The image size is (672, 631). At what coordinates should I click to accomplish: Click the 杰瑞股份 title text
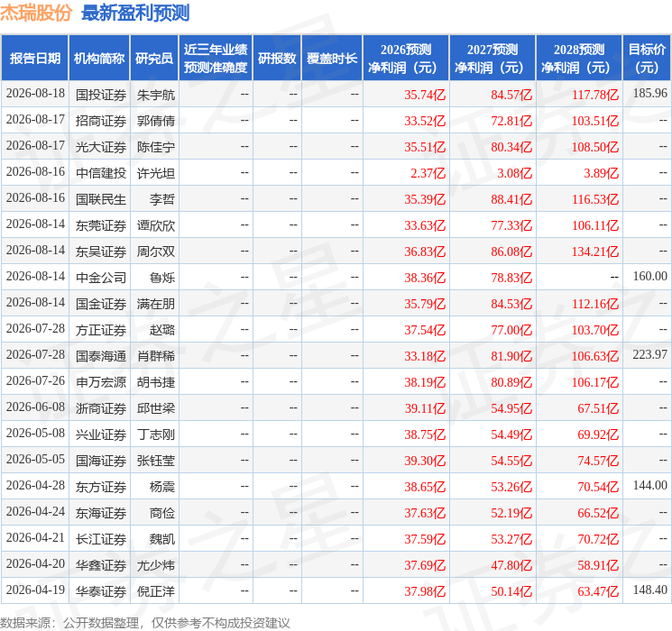36,13
